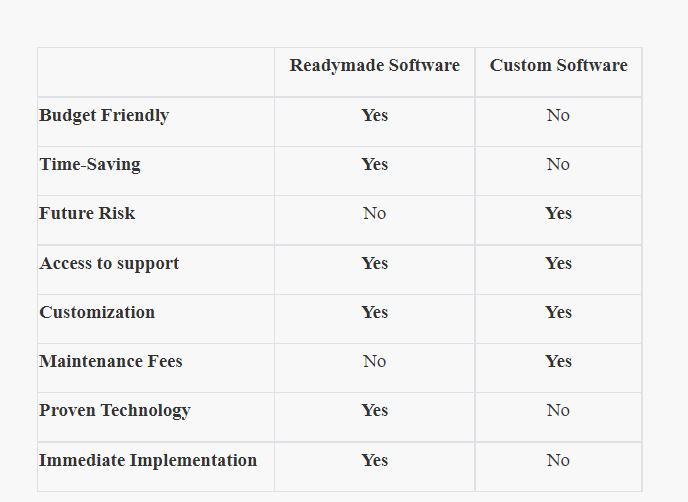Select the Budget Friendly row label

tap(104, 115)
